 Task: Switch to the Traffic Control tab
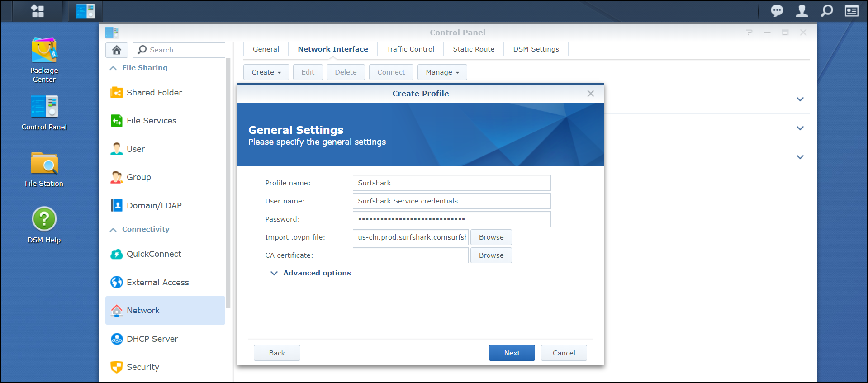coord(410,49)
